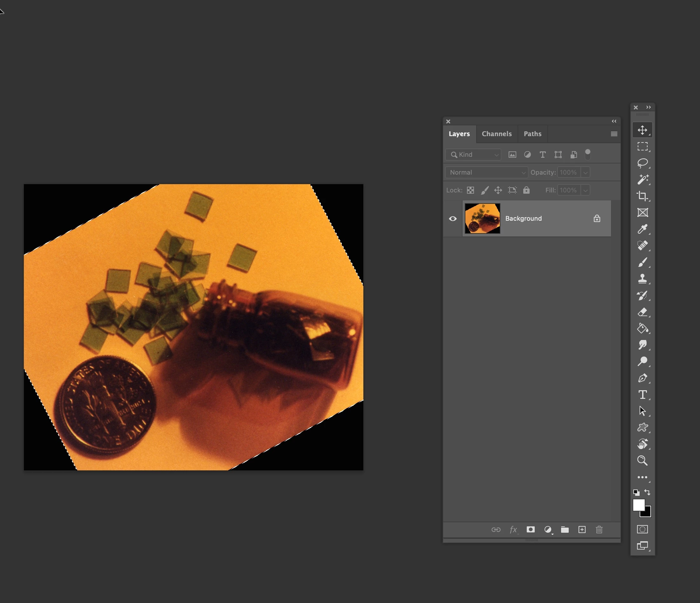This screenshot has width=700, height=603.
Task: Select the Lasso tool
Action: click(642, 163)
